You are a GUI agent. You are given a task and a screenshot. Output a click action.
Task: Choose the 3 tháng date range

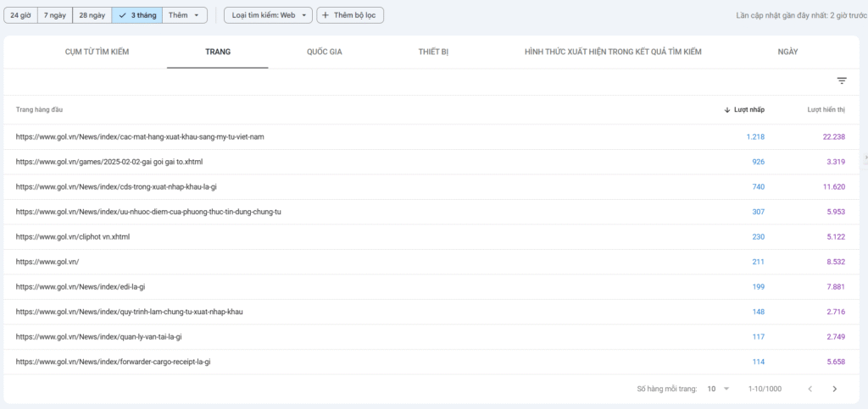click(x=136, y=15)
